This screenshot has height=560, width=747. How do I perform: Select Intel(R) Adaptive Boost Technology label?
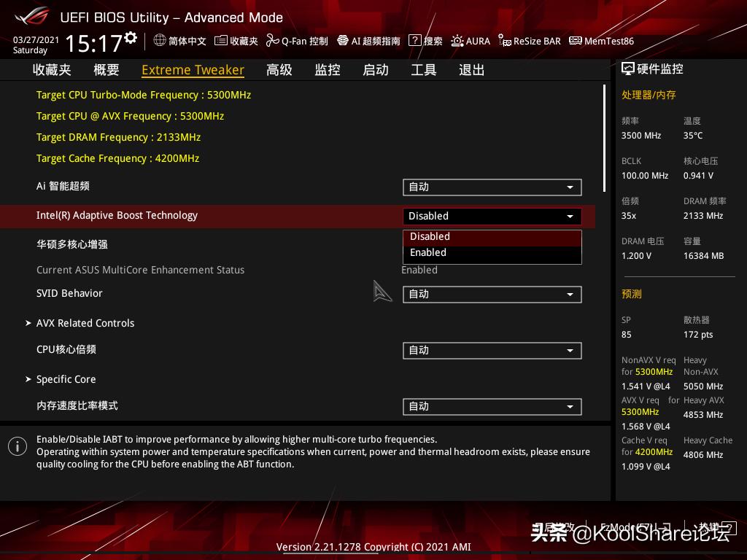click(117, 215)
